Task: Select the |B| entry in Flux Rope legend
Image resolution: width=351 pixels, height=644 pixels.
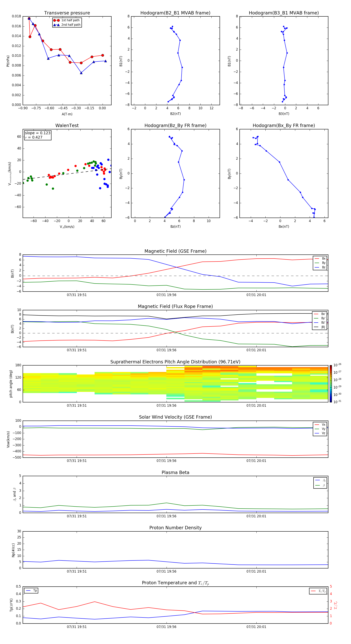Action: pos(320,327)
